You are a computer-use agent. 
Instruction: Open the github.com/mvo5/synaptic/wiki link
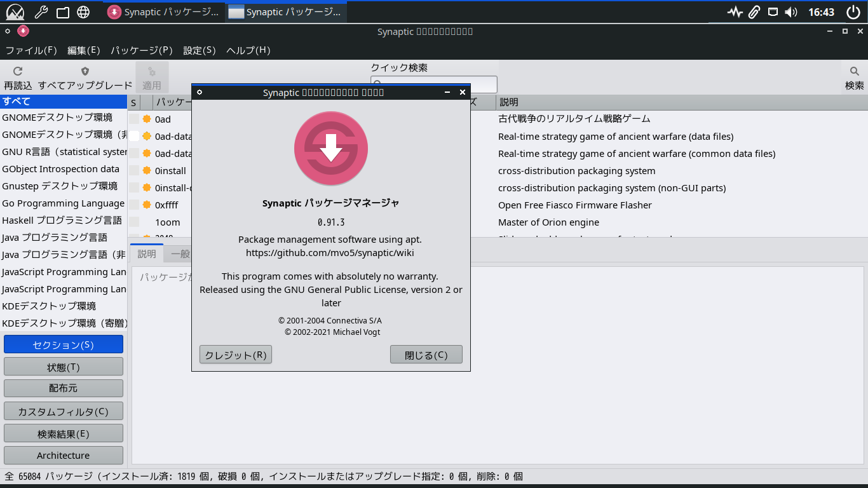(330, 253)
